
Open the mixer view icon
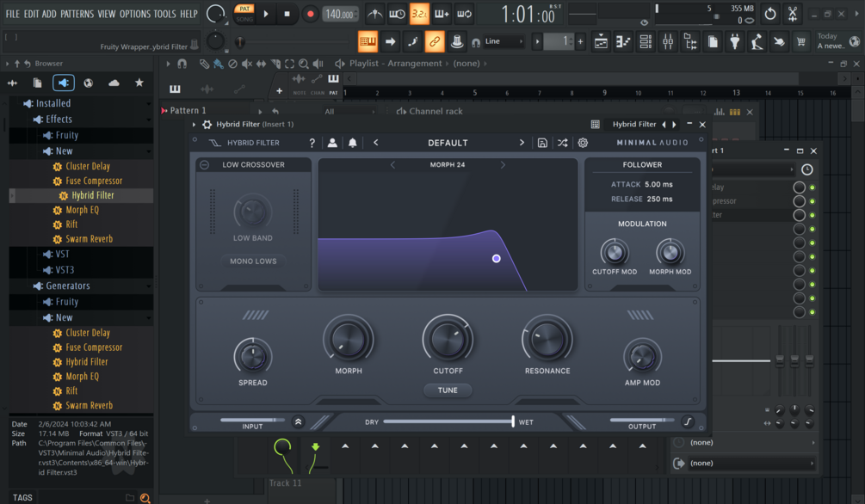(668, 41)
